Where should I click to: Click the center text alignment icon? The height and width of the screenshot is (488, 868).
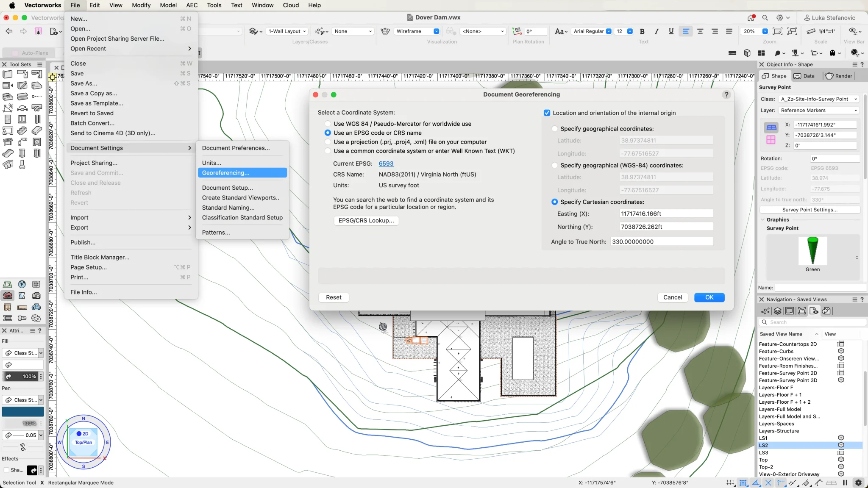click(700, 31)
